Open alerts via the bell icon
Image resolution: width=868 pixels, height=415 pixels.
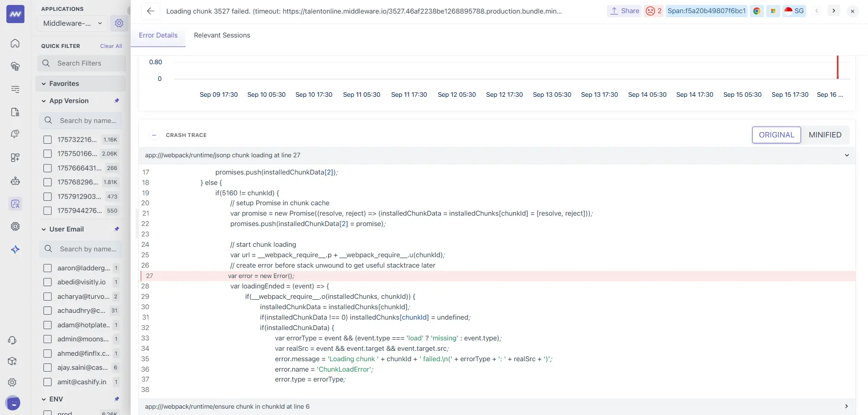(15, 133)
